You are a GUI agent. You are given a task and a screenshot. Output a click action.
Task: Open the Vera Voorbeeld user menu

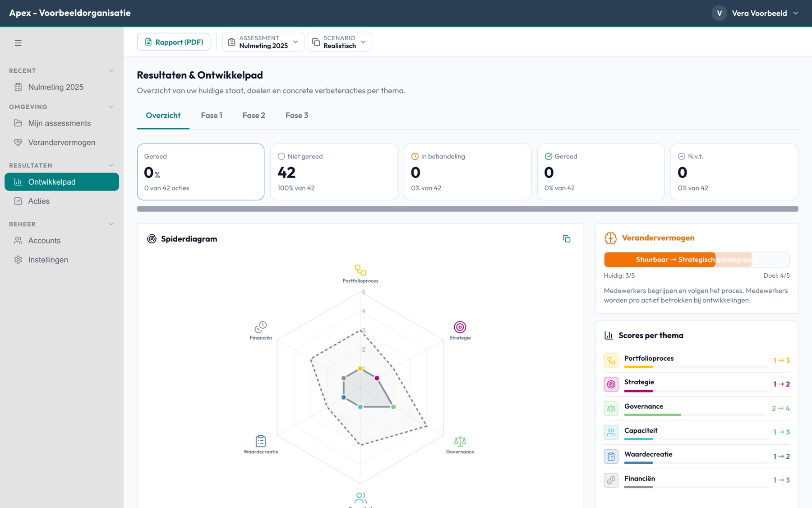[756, 13]
